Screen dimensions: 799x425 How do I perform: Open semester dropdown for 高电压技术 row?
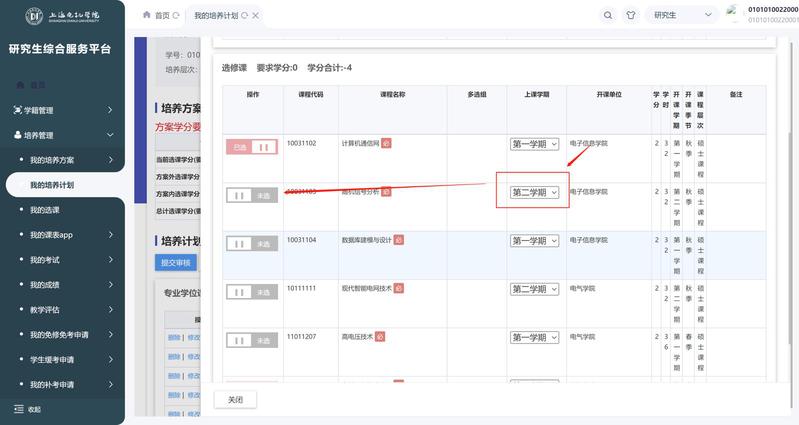pyautogui.click(x=535, y=337)
